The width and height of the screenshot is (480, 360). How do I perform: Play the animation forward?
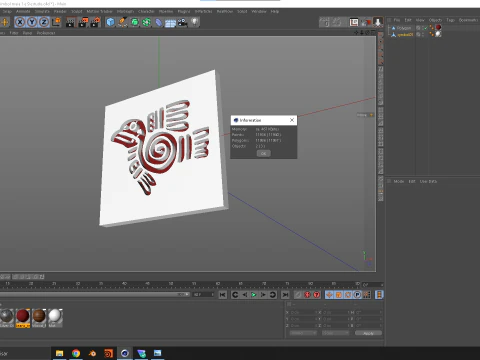(254, 295)
